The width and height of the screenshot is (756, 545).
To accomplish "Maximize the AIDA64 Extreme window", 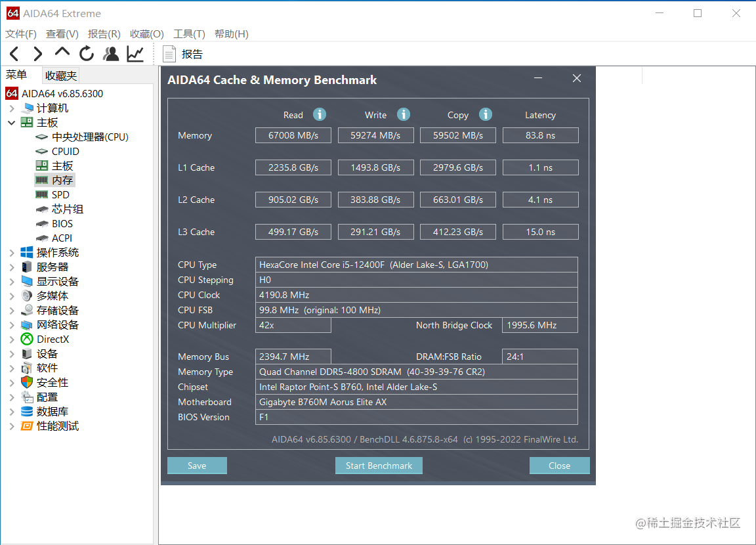I will coord(698,14).
